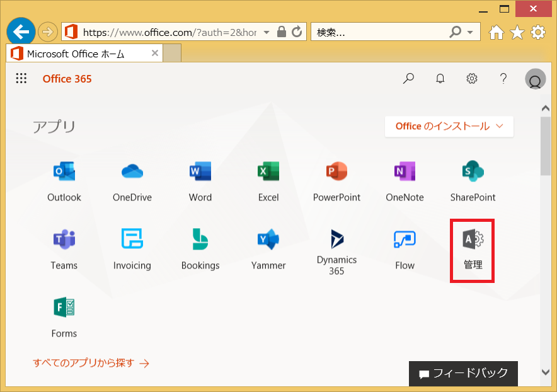Screen dimensions: 557x392
Task: Close the Microsoft Office ホーム tab
Action: [x=155, y=54]
